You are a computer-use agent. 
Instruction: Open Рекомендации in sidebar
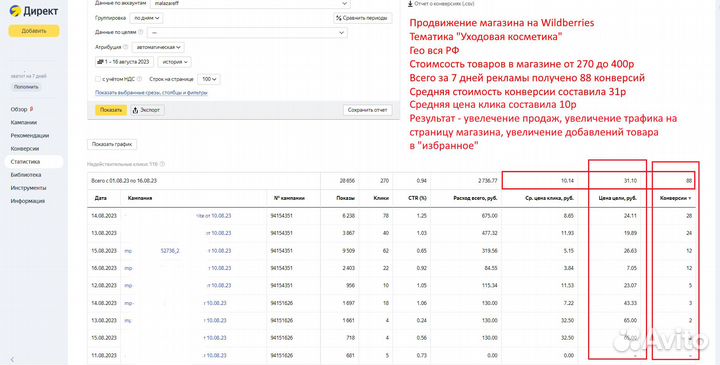(x=30, y=135)
